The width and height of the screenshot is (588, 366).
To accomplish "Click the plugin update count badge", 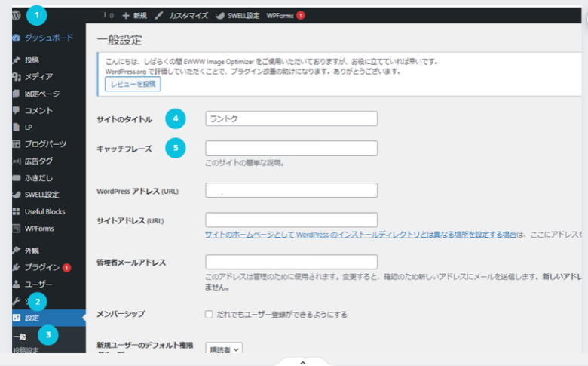I will tap(67, 268).
